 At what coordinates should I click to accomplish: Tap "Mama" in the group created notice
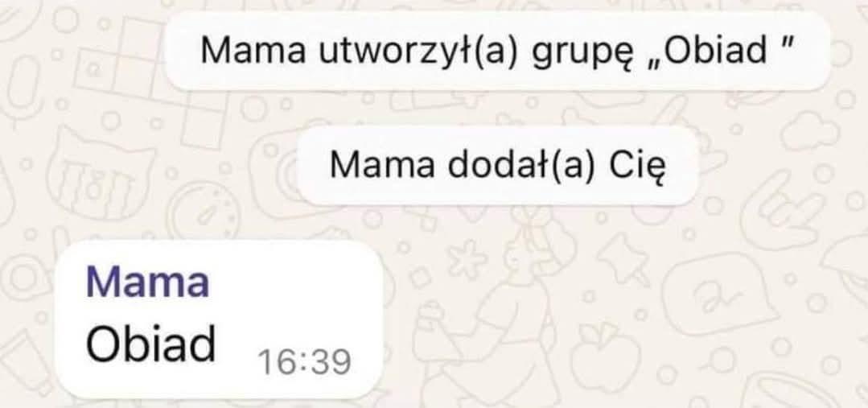[253, 51]
